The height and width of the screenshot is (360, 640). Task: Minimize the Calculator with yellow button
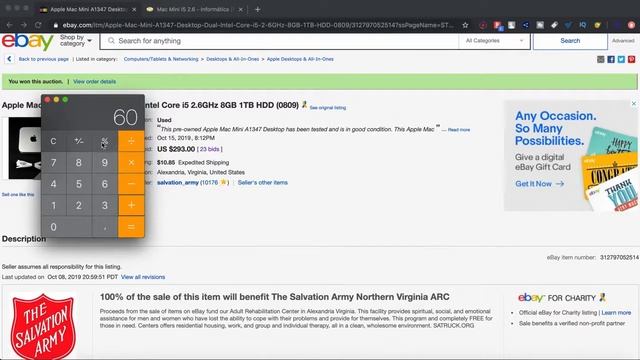[x=56, y=100]
